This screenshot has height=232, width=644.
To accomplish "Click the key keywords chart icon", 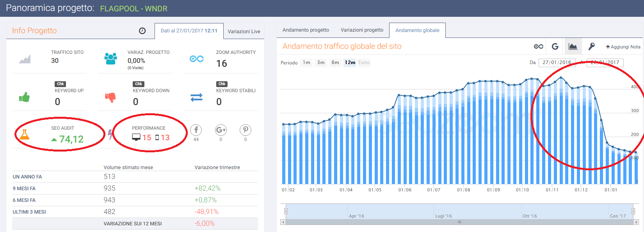I will pos(591,46).
